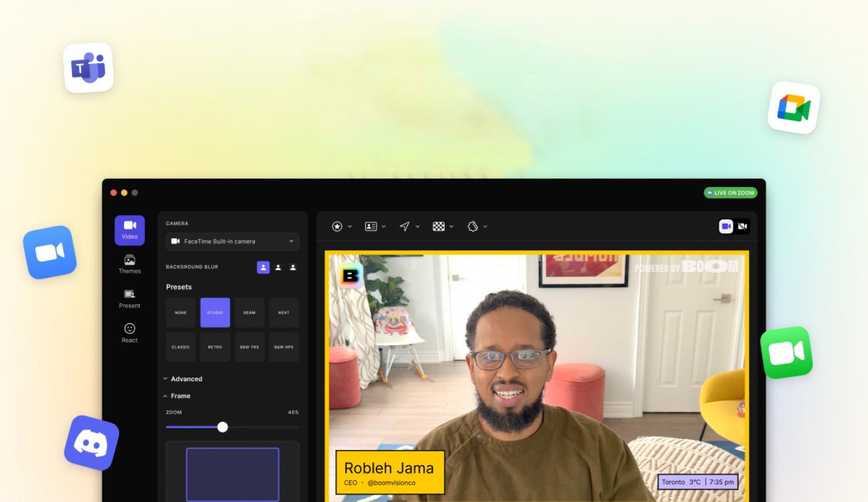The width and height of the screenshot is (868, 502).
Task: Click the FaceTime app icon
Action: click(x=786, y=353)
